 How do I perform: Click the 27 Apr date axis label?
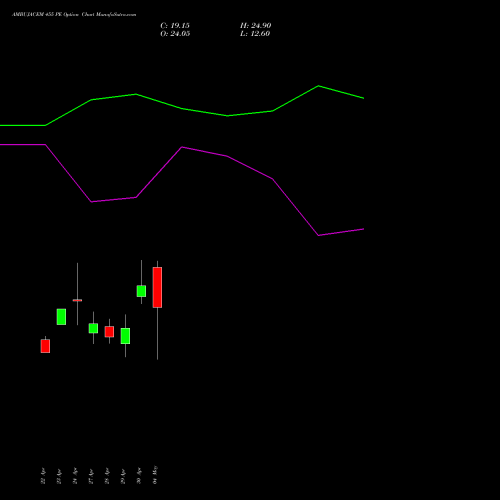(91, 476)
